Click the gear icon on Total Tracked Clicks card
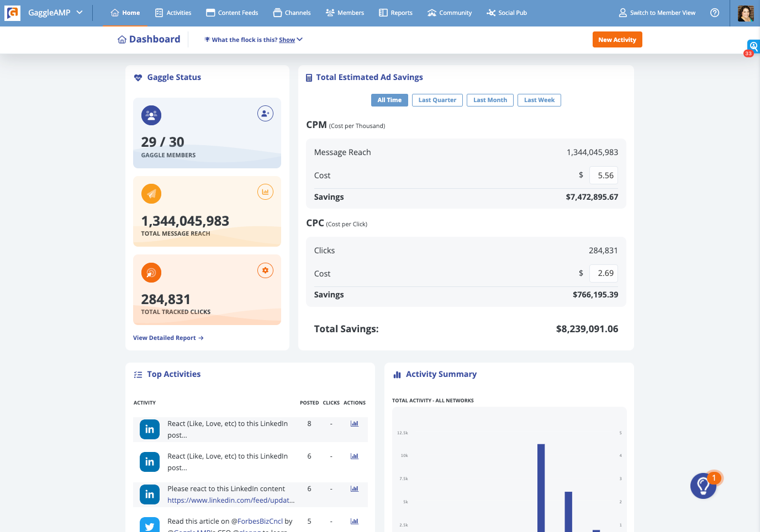Image resolution: width=760 pixels, height=532 pixels. point(265,270)
